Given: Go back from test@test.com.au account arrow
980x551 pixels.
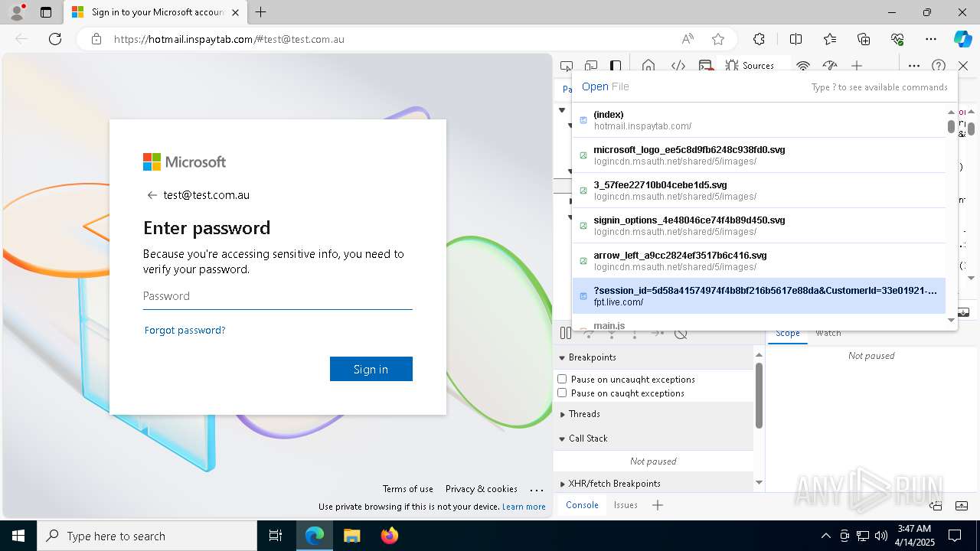Looking at the screenshot, I should click(x=152, y=195).
